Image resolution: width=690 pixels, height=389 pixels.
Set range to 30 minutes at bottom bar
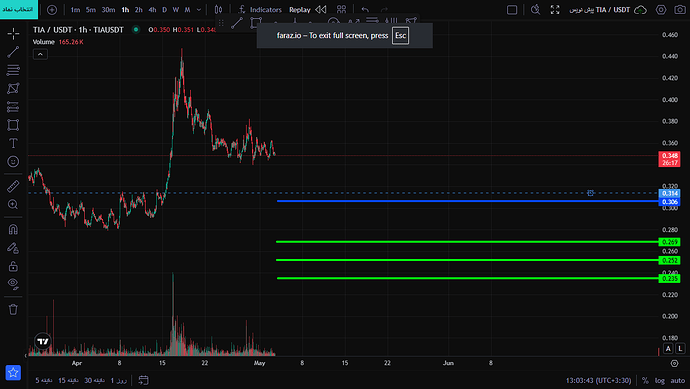[94, 380]
